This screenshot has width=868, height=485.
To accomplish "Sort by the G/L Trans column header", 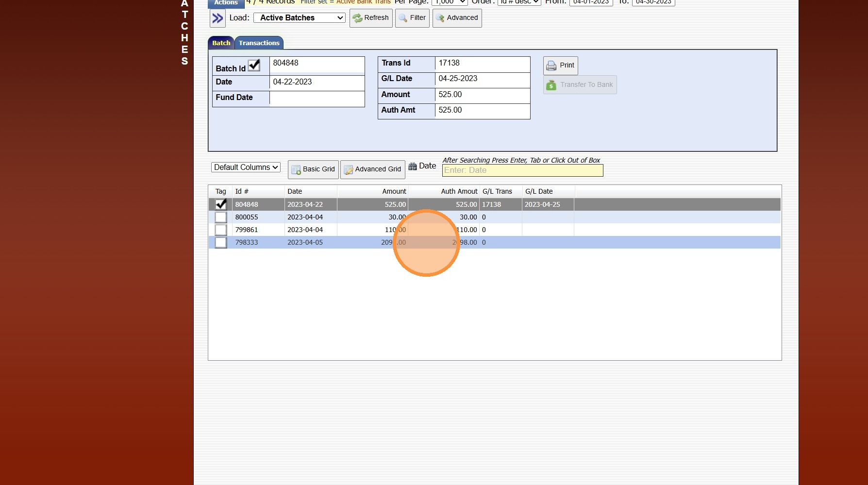I will [501, 192].
